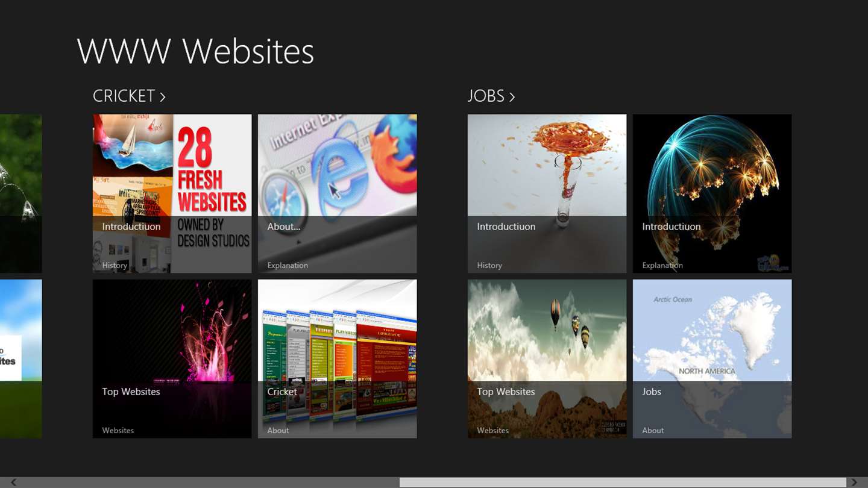The image size is (868, 488).
Task: Click the horizontal scrollbar thumb
Action: [623, 482]
